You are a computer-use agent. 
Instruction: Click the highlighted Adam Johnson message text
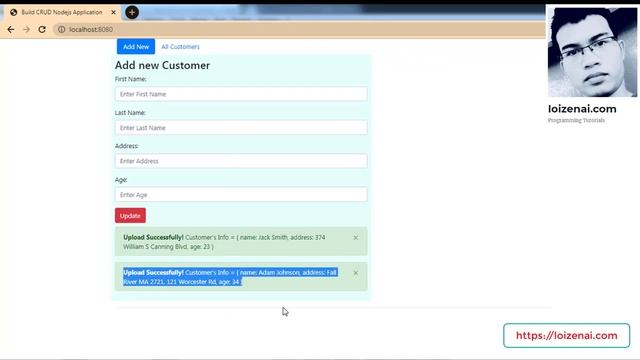pyautogui.click(x=230, y=277)
